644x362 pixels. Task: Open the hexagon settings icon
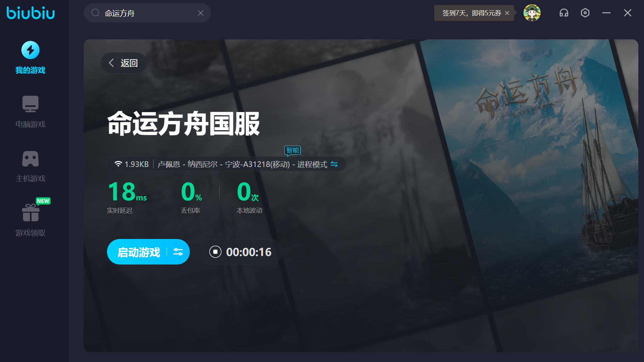(x=585, y=13)
